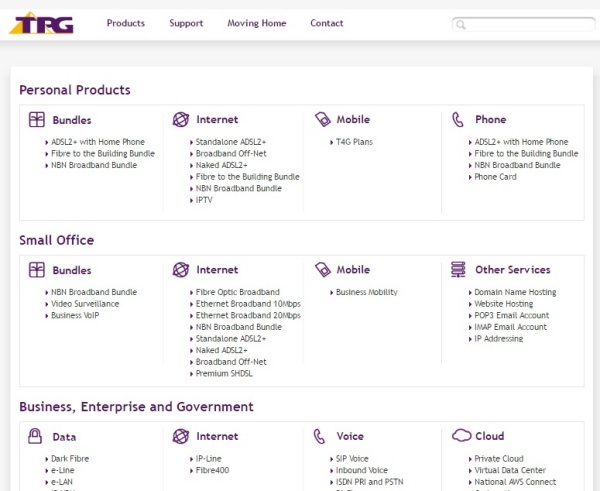Open Private Cloud link
This screenshot has height=491, width=600.
pos(499,459)
